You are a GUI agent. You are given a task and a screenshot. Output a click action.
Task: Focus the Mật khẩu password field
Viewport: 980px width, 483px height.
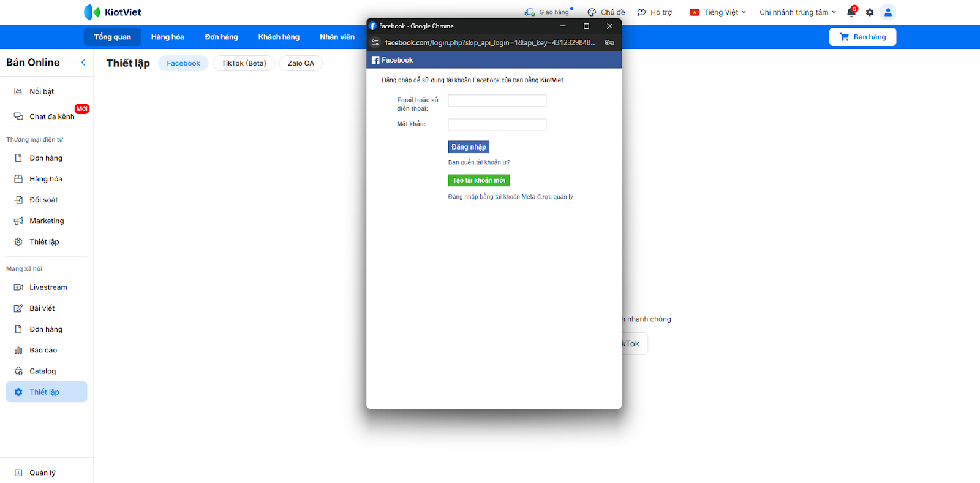click(x=497, y=125)
